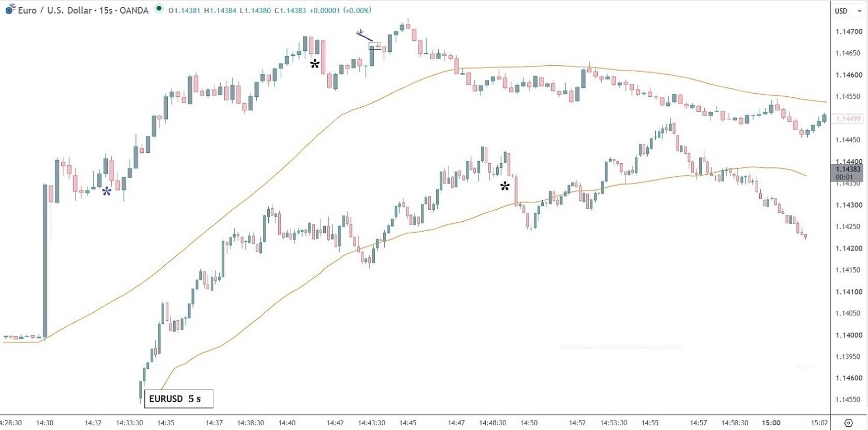Click the 14:33:30 time axis label
The image size is (868, 430).
[x=130, y=423]
